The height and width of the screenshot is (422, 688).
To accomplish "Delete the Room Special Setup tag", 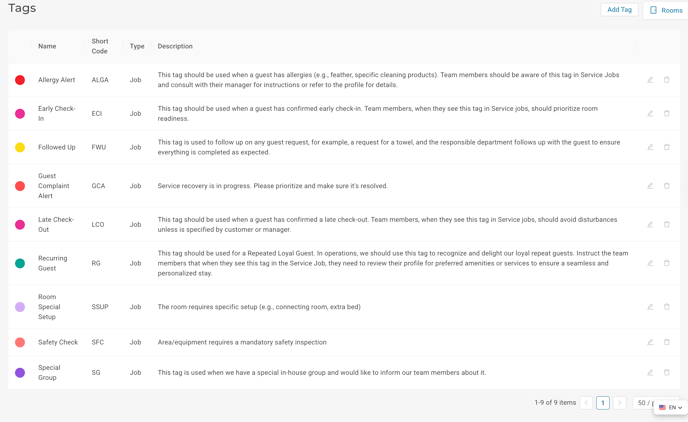I will click(666, 307).
